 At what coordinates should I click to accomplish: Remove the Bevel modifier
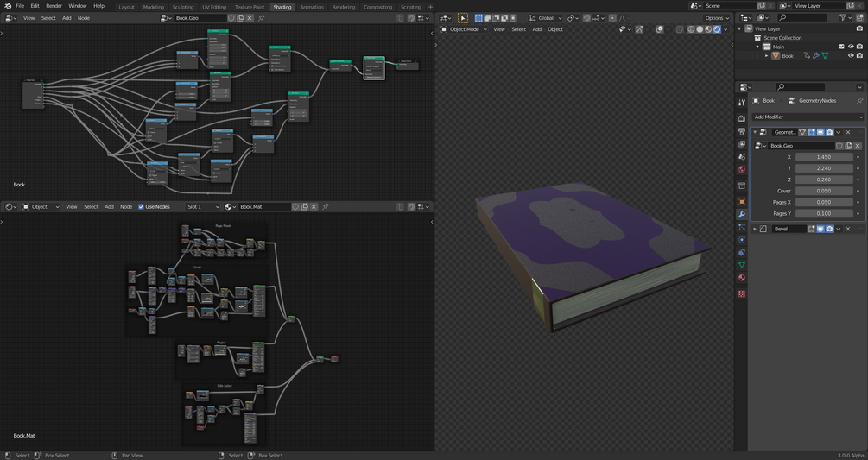848,229
